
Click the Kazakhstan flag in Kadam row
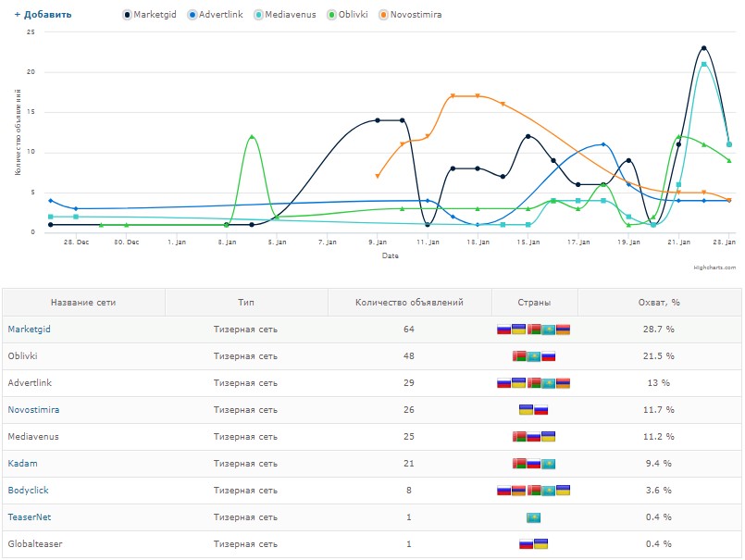(548, 464)
